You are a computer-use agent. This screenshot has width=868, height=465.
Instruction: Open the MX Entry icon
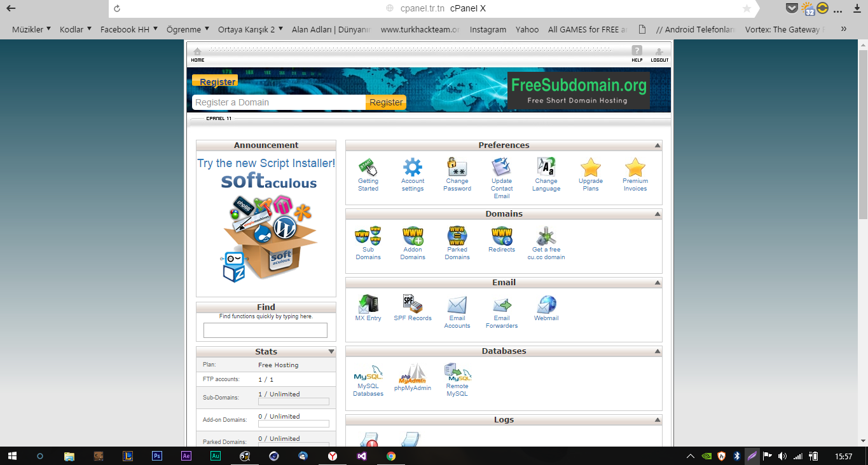pos(368,305)
